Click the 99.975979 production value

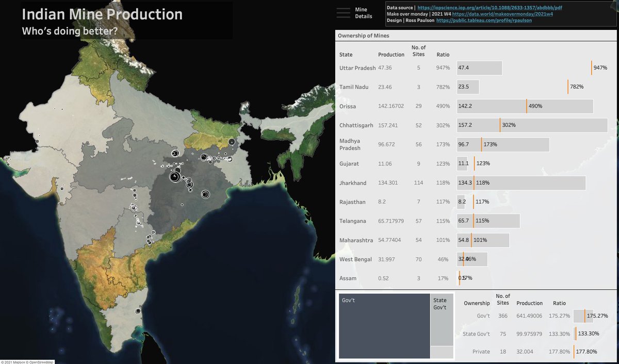coord(530,334)
